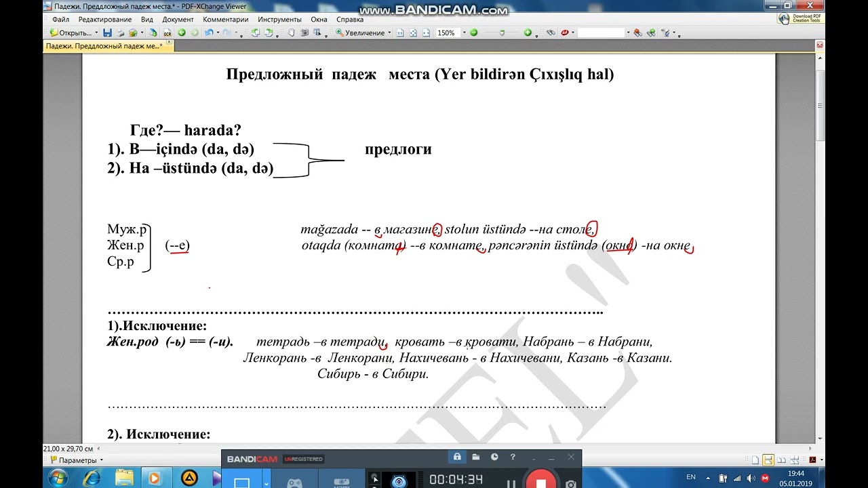Open the Bandicam help question mark
Screen dimensions: 868x488
pyautogui.click(x=513, y=457)
